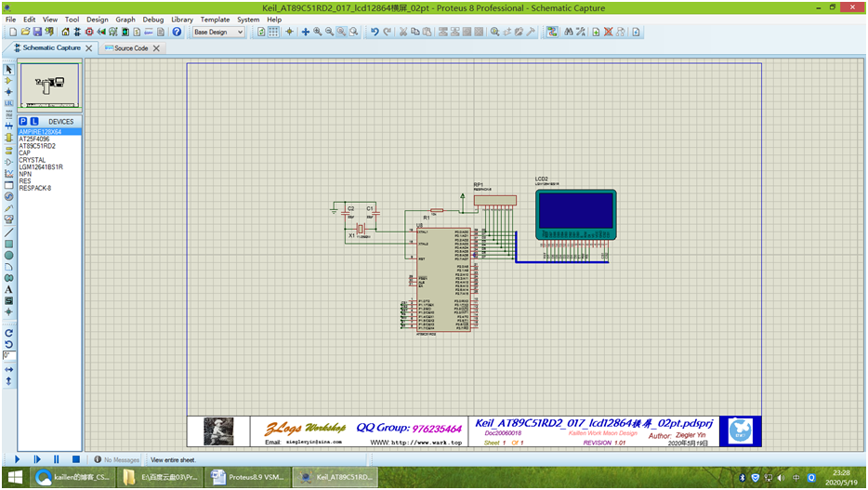868x490 pixels.
Task: Undo the last change
Action: pyautogui.click(x=375, y=33)
